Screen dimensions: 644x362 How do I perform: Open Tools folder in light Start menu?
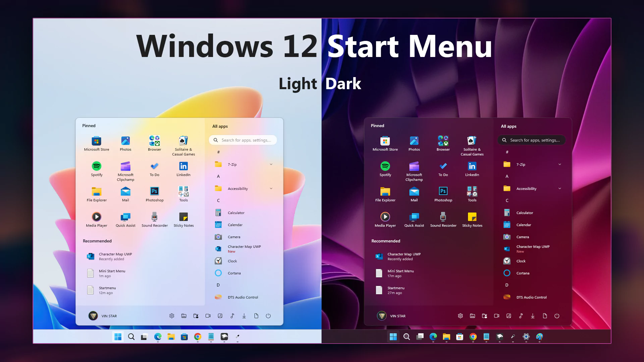pos(183,194)
